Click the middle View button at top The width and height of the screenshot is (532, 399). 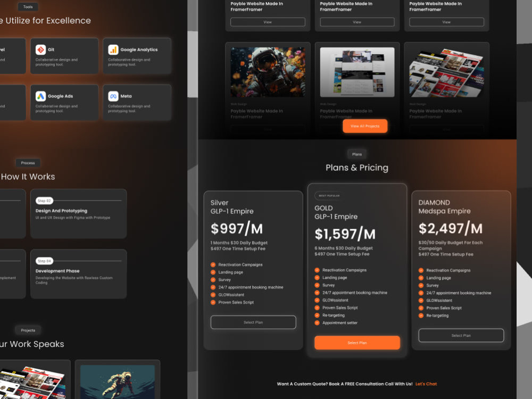point(358,22)
